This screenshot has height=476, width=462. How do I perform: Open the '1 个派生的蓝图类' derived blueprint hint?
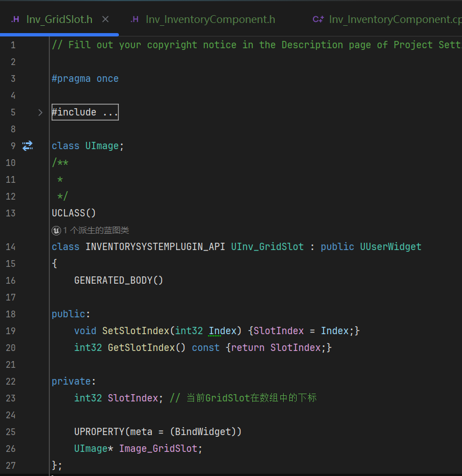[x=96, y=230]
